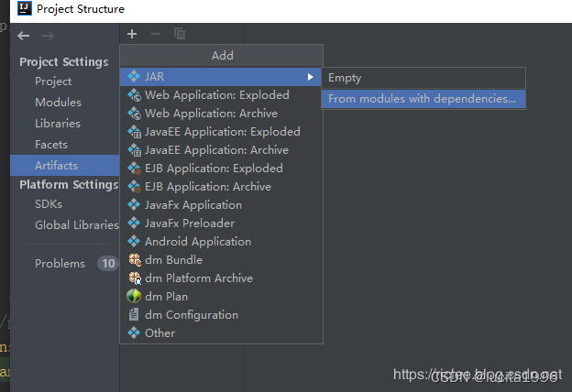Choose Empty from JAR submenu

point(423,78)
